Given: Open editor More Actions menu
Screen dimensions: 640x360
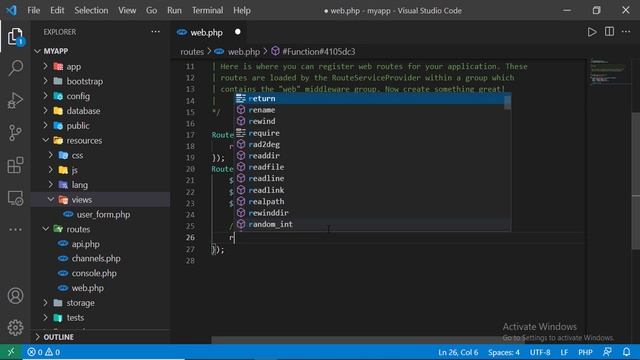Looking at the screenshot, I should click(626, 32).
